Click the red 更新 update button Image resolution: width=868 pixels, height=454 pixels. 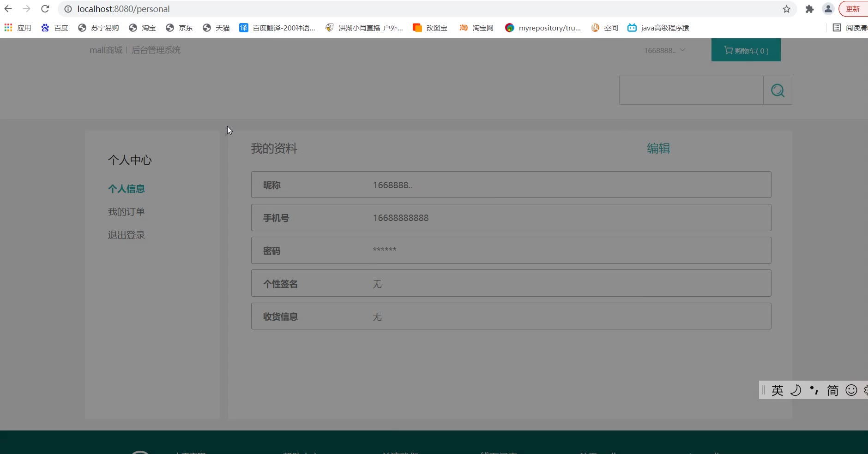tap(853, 9)
